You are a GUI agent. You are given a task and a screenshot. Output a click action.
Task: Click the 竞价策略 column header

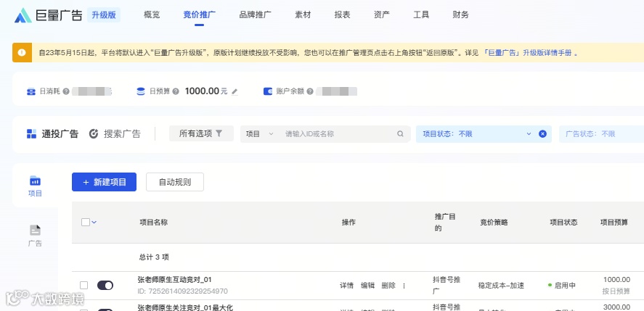[x=494, y=223]
